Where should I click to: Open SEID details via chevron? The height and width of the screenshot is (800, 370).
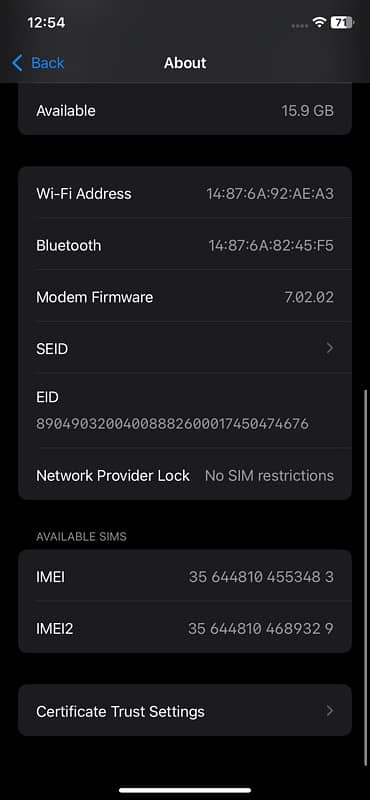pos(330,348)
